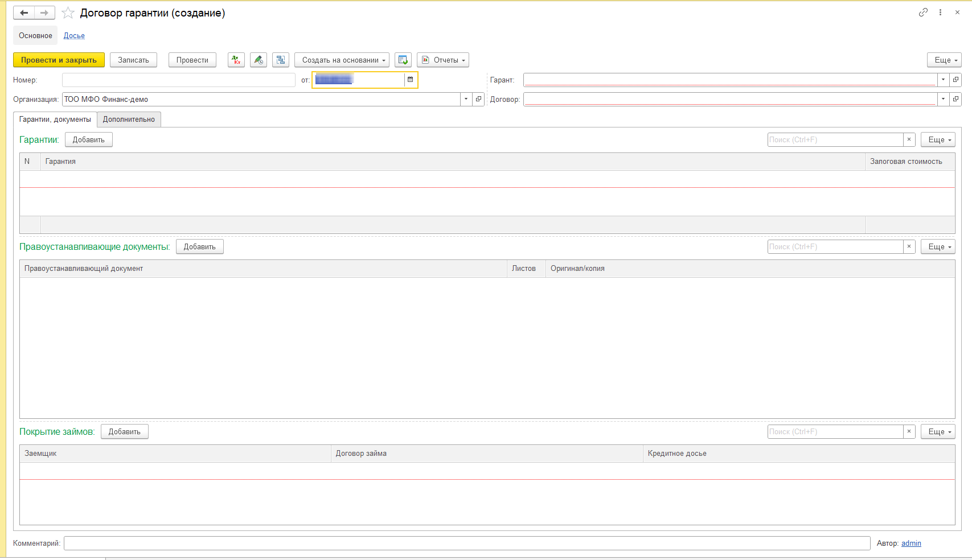Click the Гарантия column header
972x560 pixels.
pos(453,162)
